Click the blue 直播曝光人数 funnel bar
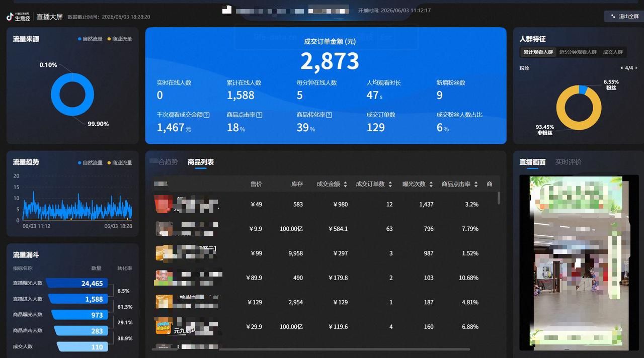 pyautogui.click(x=77, y=283)
